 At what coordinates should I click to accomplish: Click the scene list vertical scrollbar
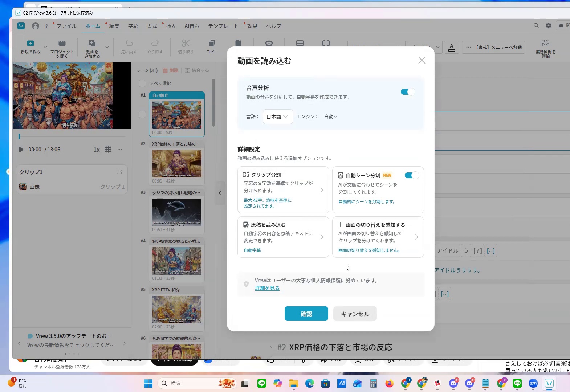pos(213,103)
